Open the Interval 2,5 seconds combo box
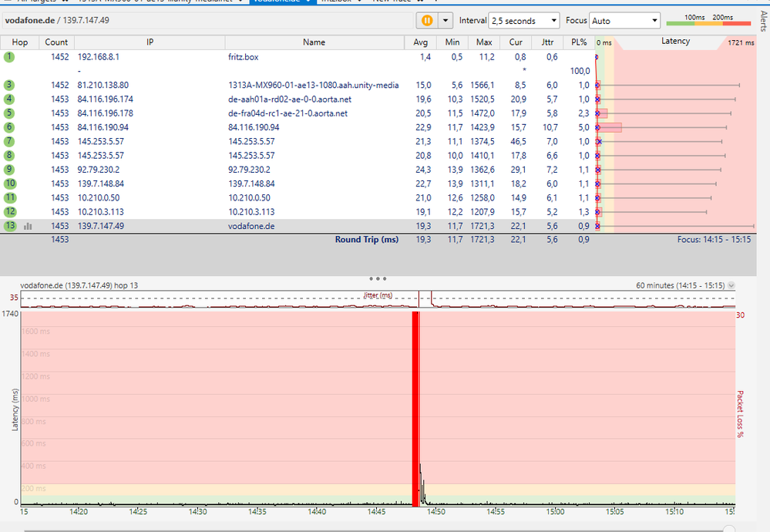 [524, 21]
